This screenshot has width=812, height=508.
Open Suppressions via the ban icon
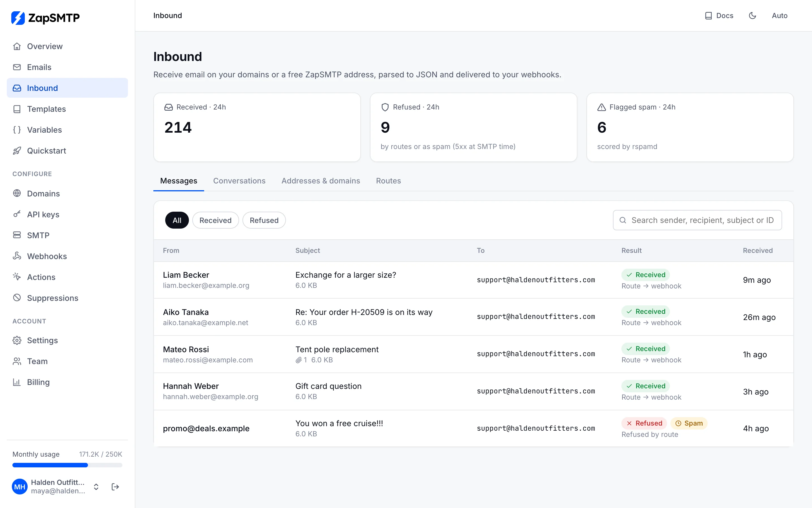tap(17, 298)
